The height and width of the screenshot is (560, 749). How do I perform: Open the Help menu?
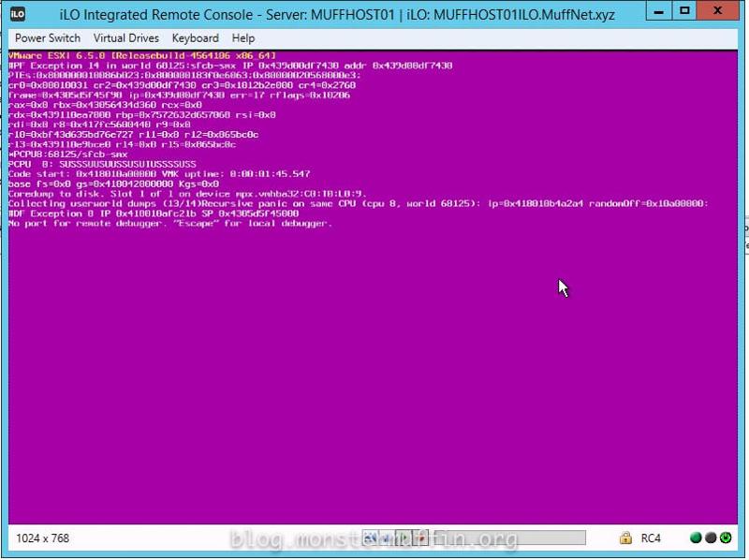(243, 38)
